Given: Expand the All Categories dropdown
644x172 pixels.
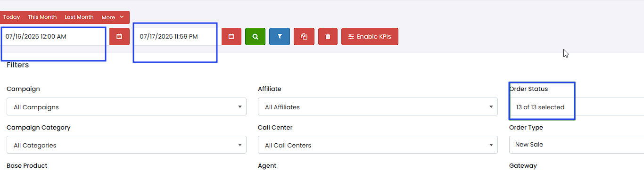Looking at the screenshot, I should [126, 145].
